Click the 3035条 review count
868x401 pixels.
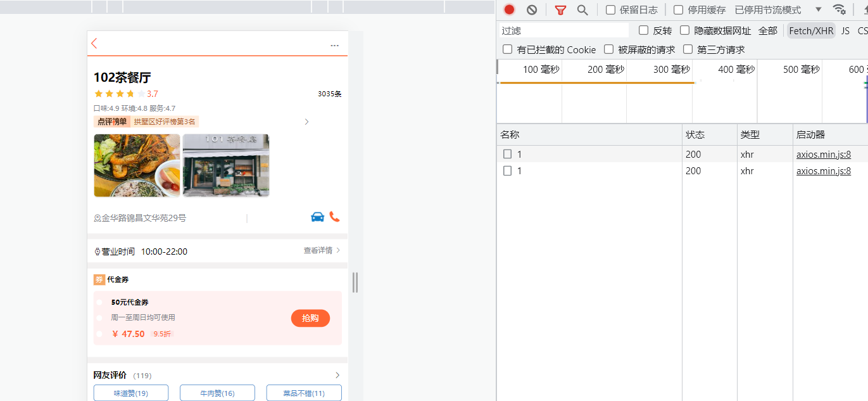click(x=330, y=94)
